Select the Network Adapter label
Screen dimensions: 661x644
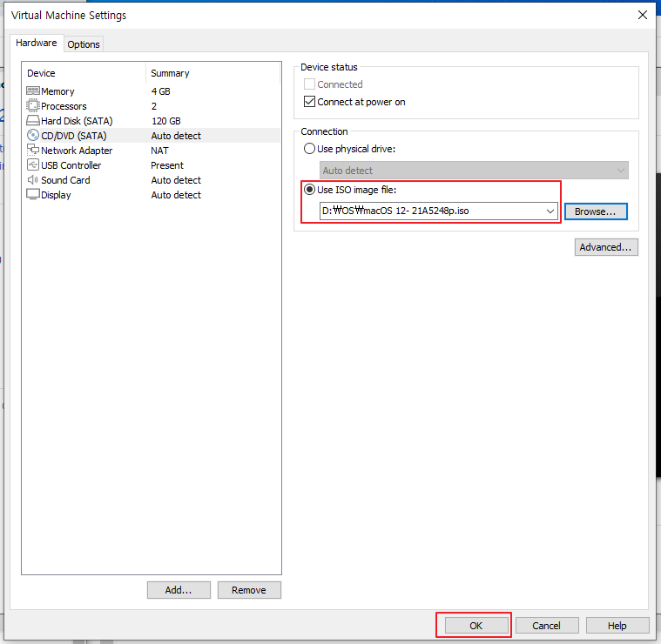click(77, 151)
